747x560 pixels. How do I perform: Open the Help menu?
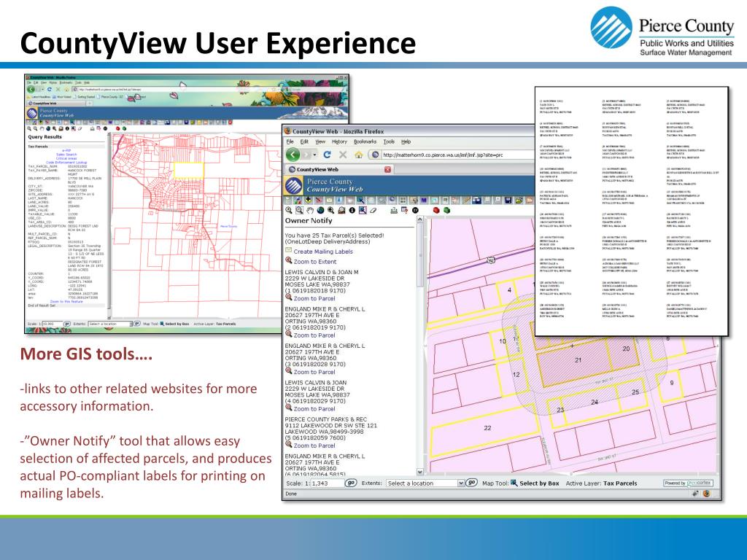406,141
